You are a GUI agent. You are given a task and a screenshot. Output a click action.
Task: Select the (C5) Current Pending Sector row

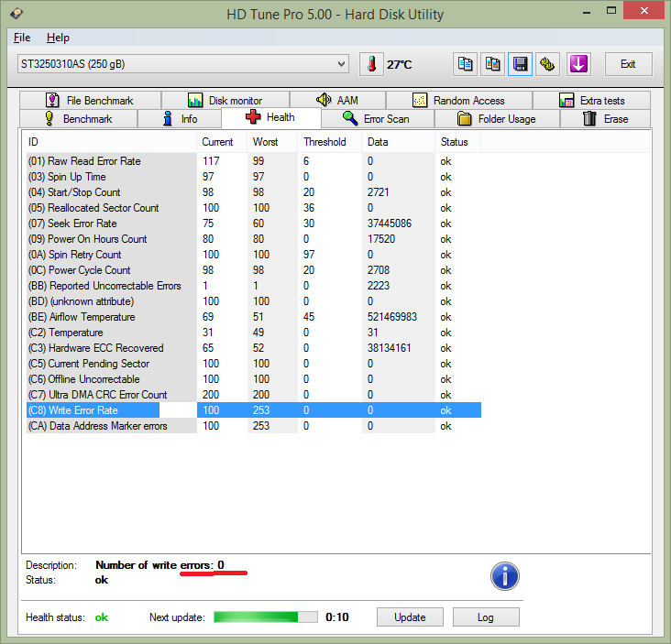(x=253, y=364)
